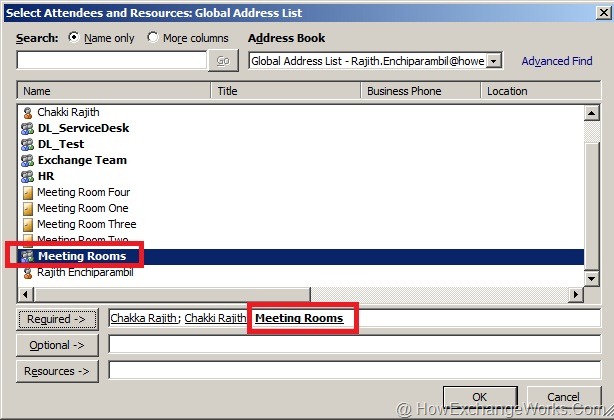This screenshot has height=420, width=614.
Task: Click the vertical scrollbar down arrow
Action: [x=592, y=279]
